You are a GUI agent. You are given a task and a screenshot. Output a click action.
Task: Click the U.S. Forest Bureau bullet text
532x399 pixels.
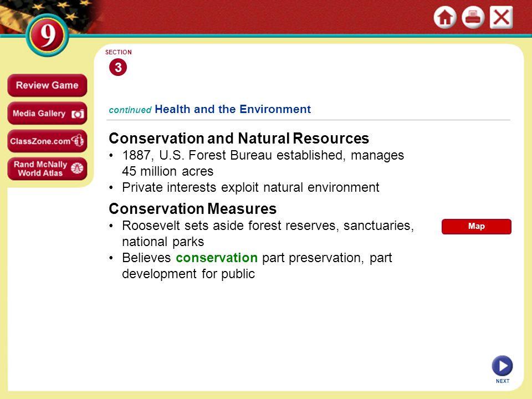click(263, 163)
